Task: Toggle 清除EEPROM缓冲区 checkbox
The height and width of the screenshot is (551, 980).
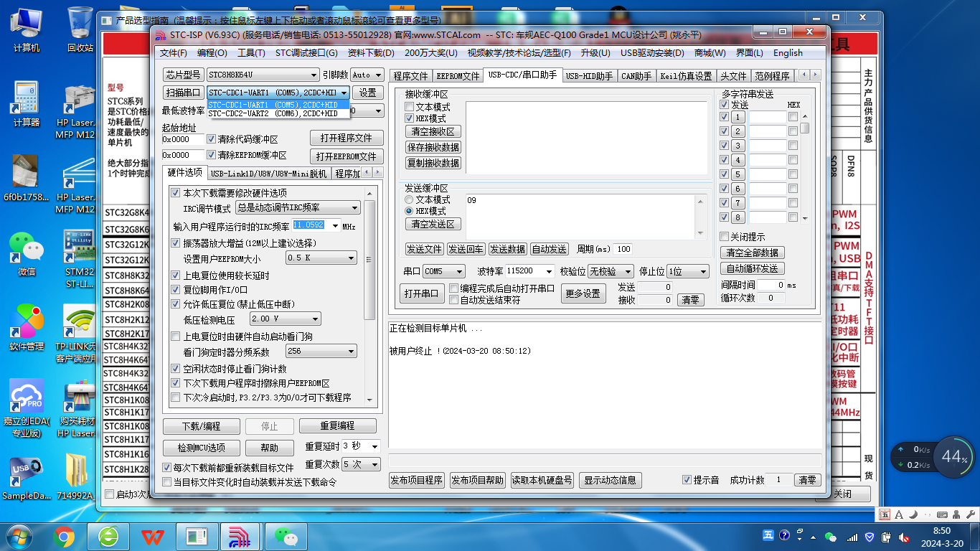Action: coord(212,155)
